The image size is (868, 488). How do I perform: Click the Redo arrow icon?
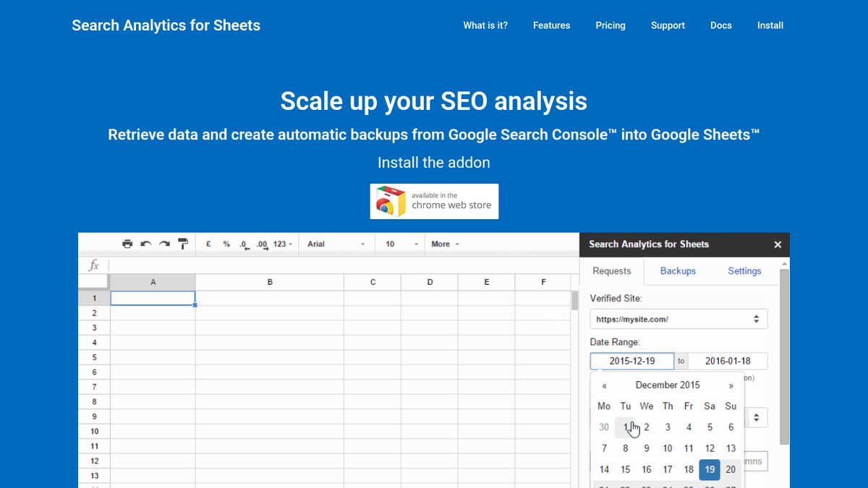[164, 244]
